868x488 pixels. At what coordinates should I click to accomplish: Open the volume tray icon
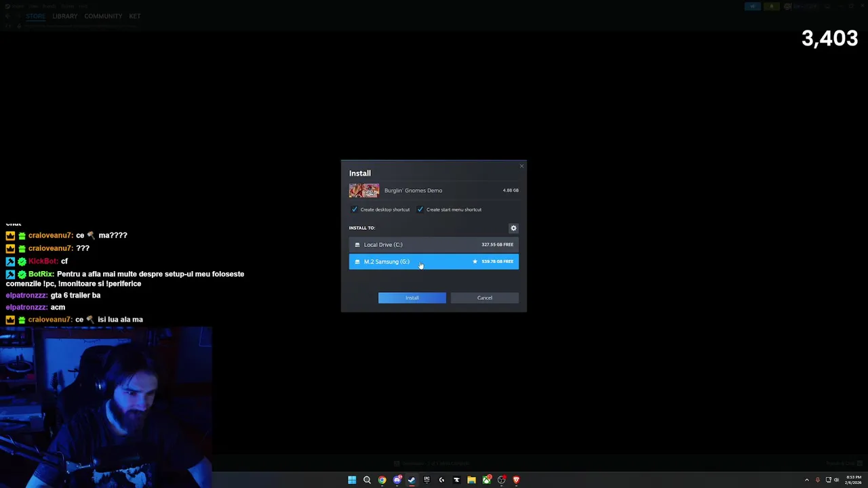(x=836, y=480)
